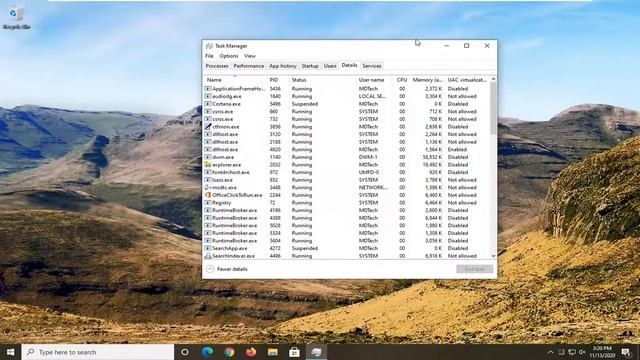Open the Options menu

229,56
